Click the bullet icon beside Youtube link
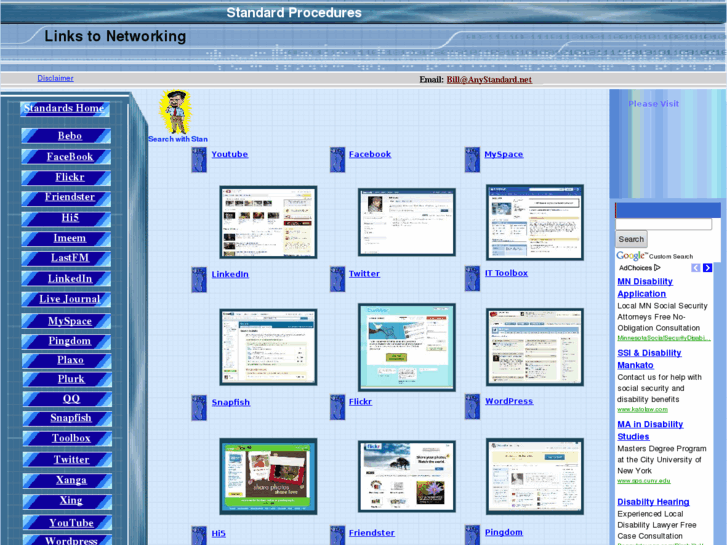 pyautogui.click(x=199, y=160)
